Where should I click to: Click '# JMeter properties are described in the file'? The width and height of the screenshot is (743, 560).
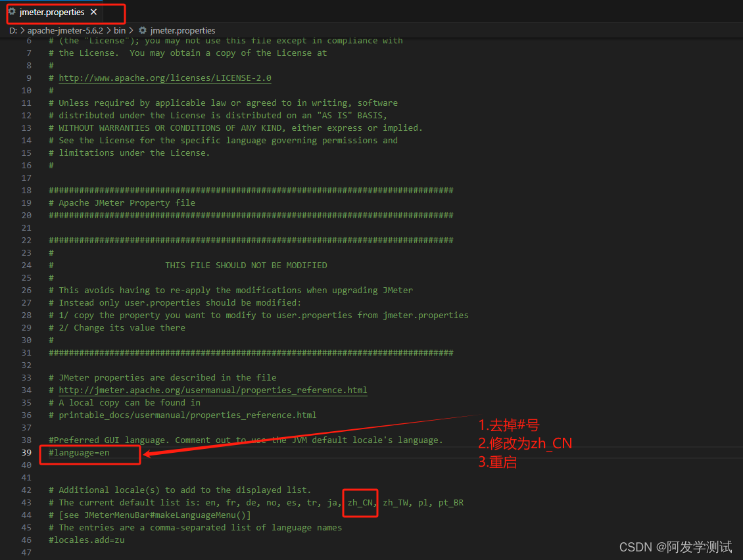(162, 377)
